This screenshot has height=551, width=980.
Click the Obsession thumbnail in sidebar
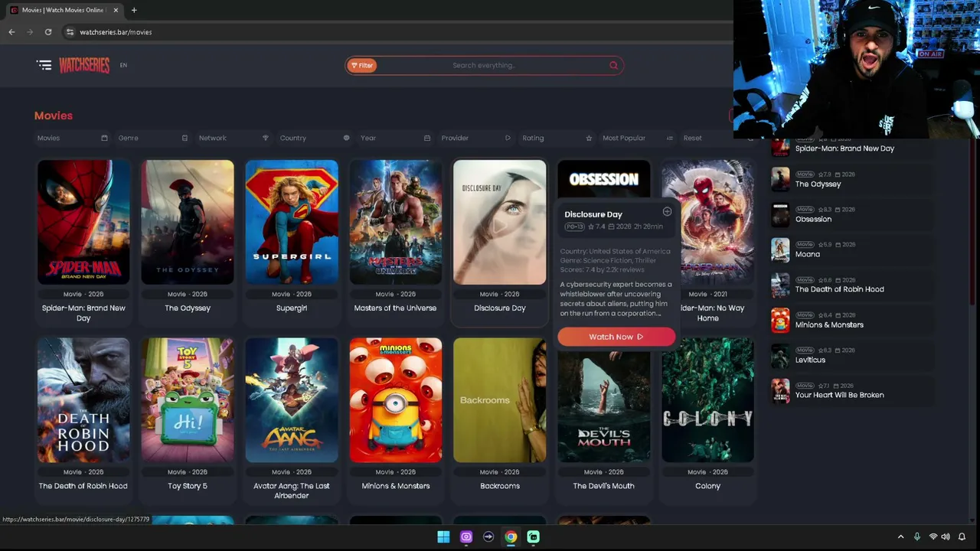pyautogui.click(x=780, y=214)
